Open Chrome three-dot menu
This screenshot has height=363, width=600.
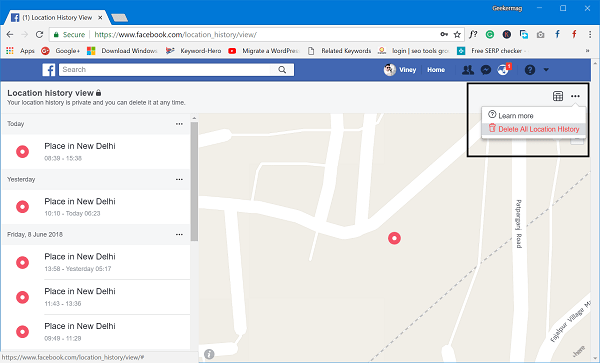point(590,34)
